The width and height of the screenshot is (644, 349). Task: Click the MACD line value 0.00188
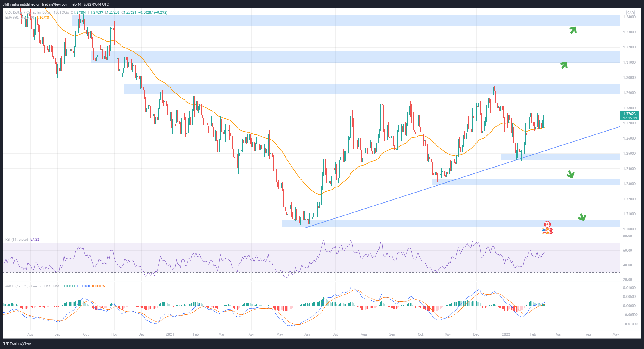tap(84, 286)
